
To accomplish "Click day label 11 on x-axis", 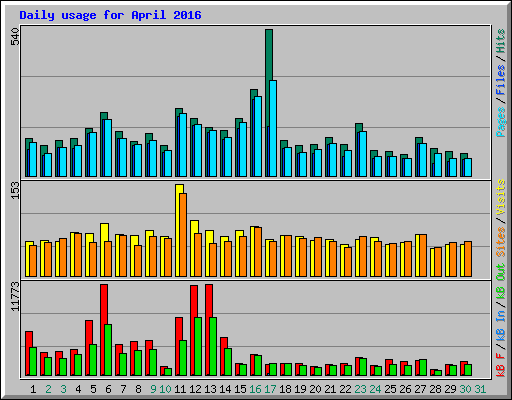I will [x=180, y=389].
